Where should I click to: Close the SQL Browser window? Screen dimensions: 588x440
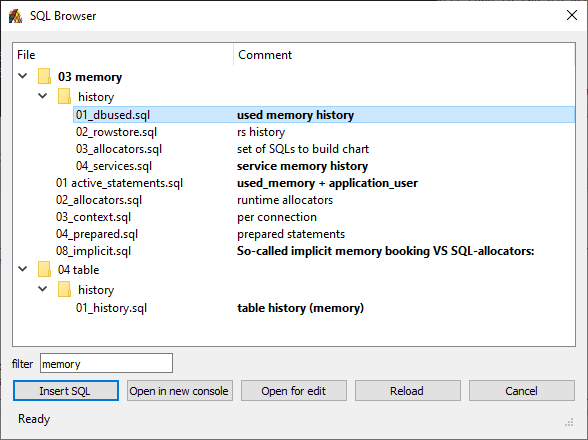coord(572,15)
